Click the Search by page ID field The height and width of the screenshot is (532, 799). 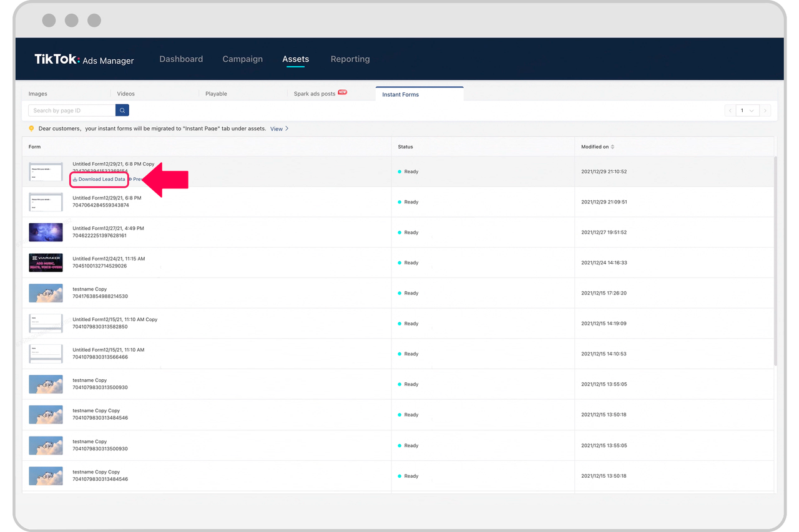[72, 110]
